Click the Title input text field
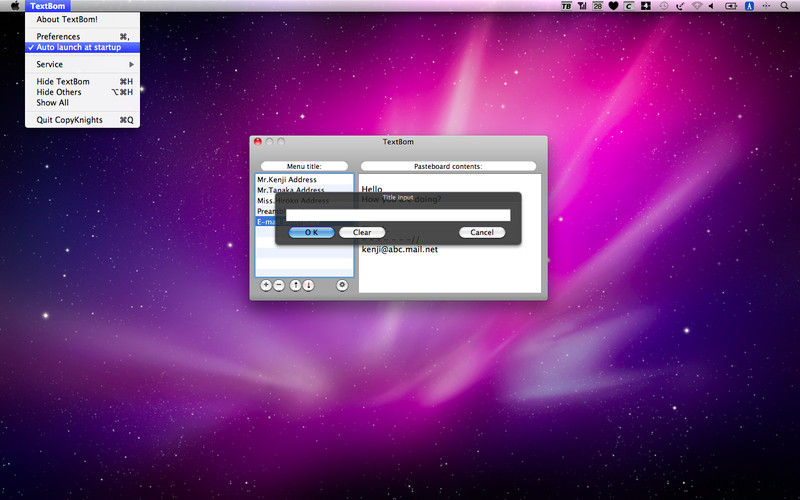 pos(398,215)
